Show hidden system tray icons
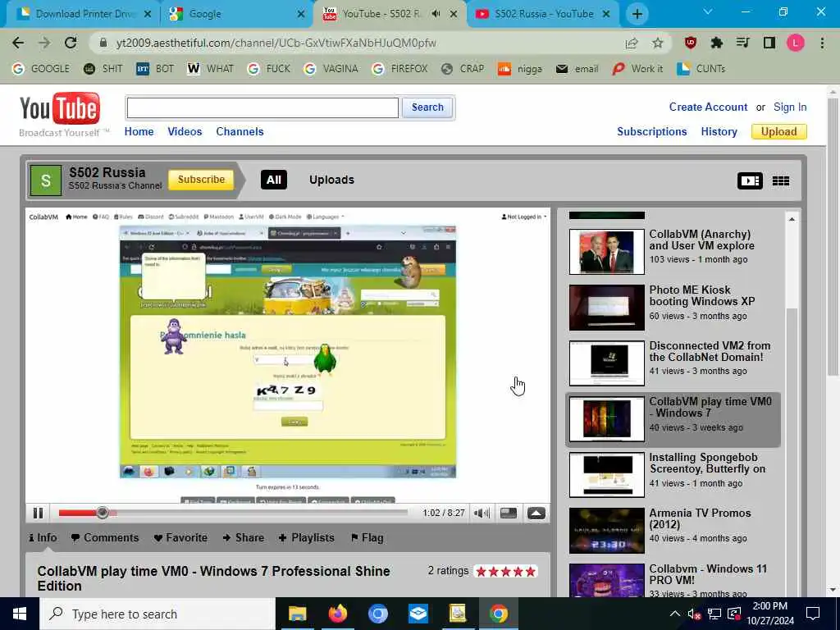Screen dimensions: 840x630 point(675,614)
